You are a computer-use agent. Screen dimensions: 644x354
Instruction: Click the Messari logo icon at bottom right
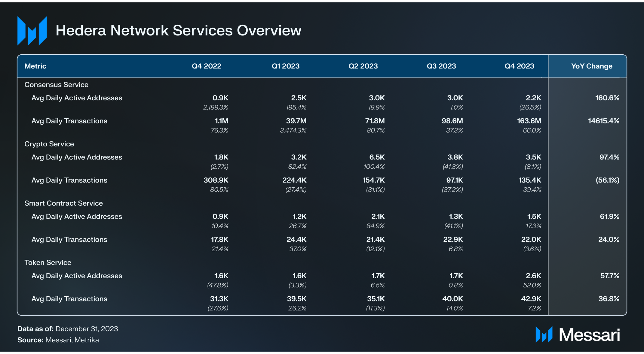pyautogui.click(x=544, y=335)
